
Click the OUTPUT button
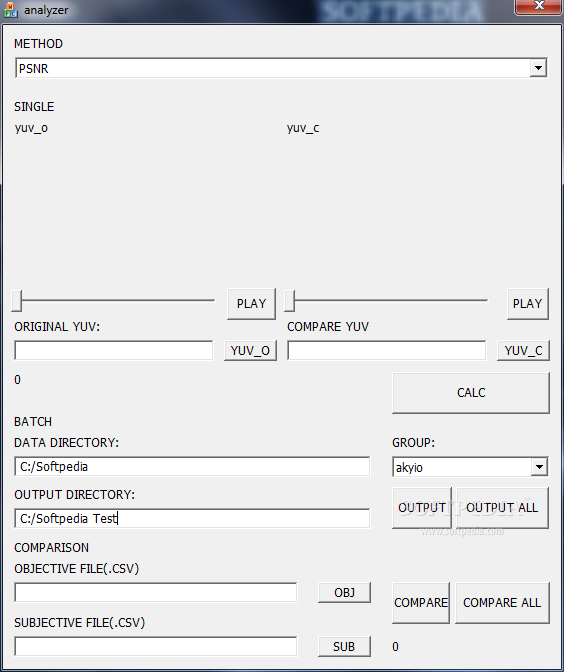pos(422,508)
